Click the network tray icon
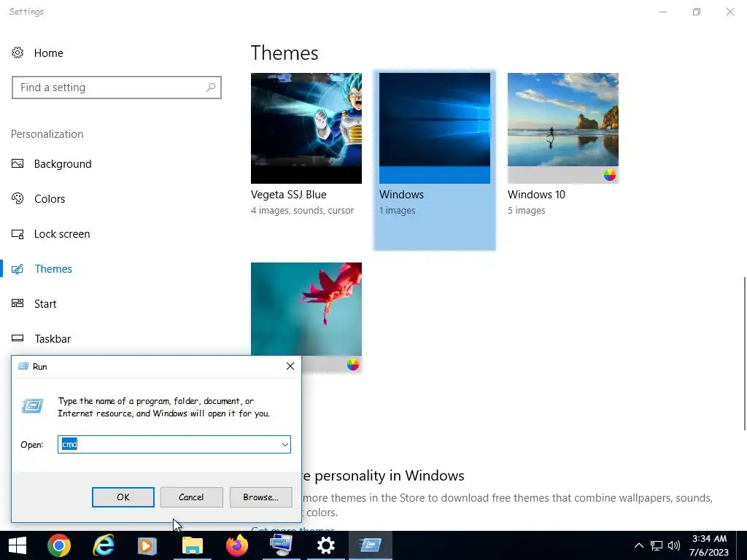 pos(657,545)
